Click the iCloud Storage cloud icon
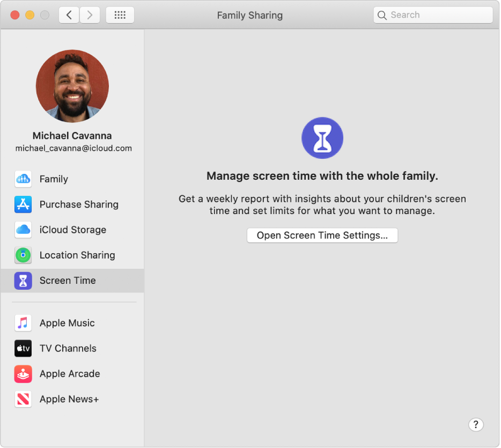Viewport: 501px width, 448px height. (x=23, y=230)
